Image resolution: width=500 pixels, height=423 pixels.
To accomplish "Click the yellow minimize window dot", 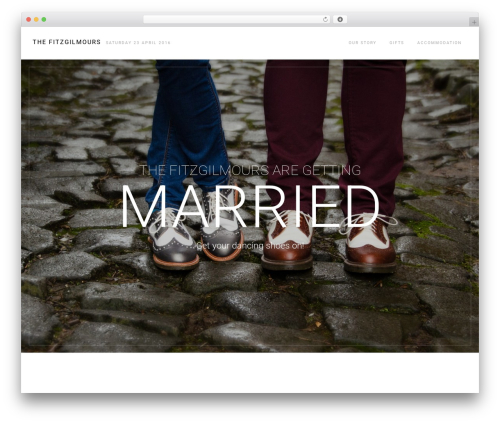I will (36, 19).
